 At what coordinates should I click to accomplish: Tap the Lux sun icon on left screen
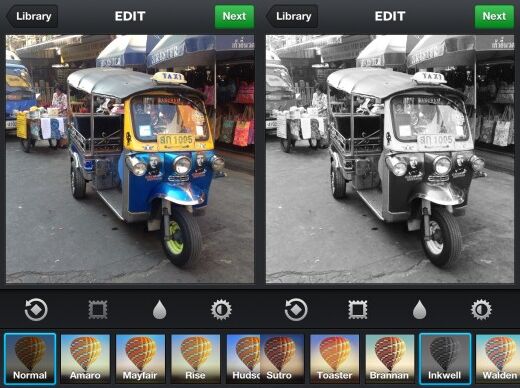click(221, 310)
